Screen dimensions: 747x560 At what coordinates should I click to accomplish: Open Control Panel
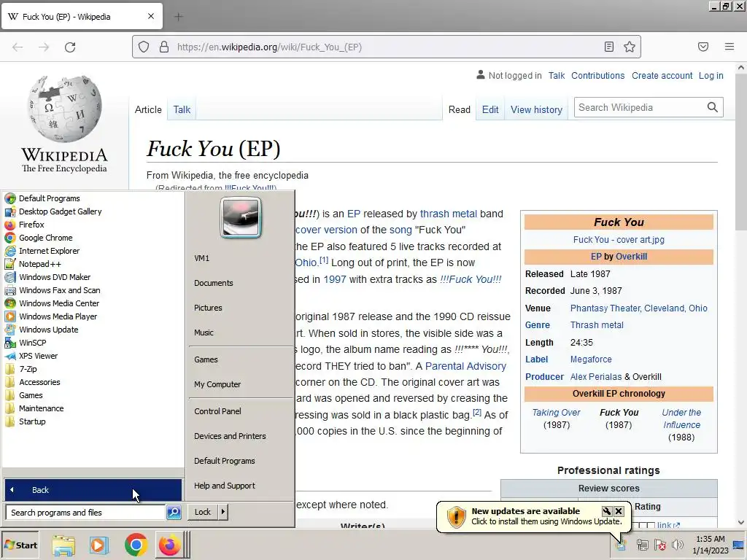click(217, 411)
